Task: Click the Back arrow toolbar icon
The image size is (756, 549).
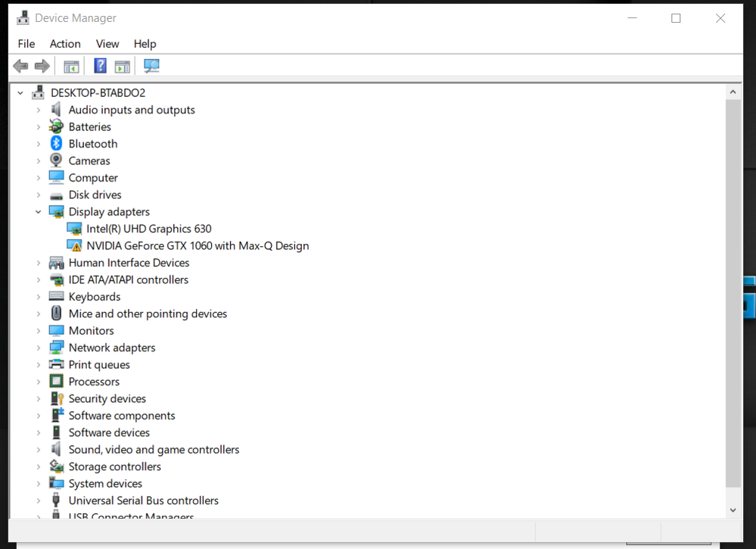Action: point(20,66)
